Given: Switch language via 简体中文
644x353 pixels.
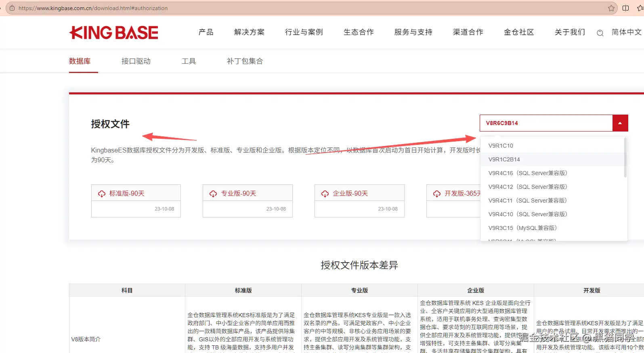Looking at the screenshot, I should 626,32.
